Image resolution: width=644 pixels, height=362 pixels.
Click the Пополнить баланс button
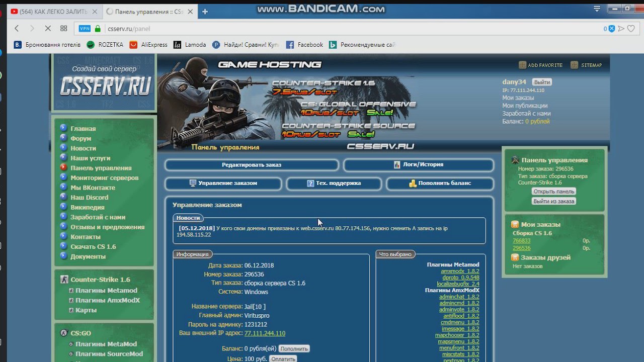coord(440,184)
